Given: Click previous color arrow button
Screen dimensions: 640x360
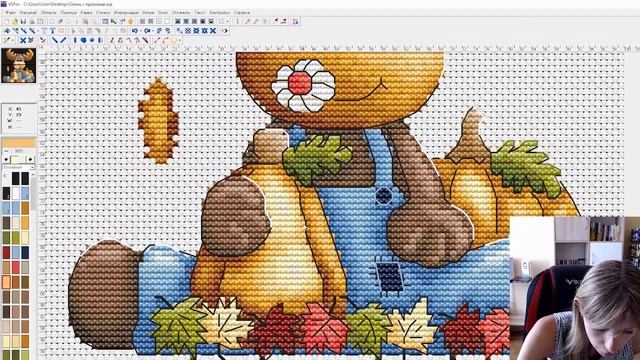Looking at the screenshot, I should point(7,160).
